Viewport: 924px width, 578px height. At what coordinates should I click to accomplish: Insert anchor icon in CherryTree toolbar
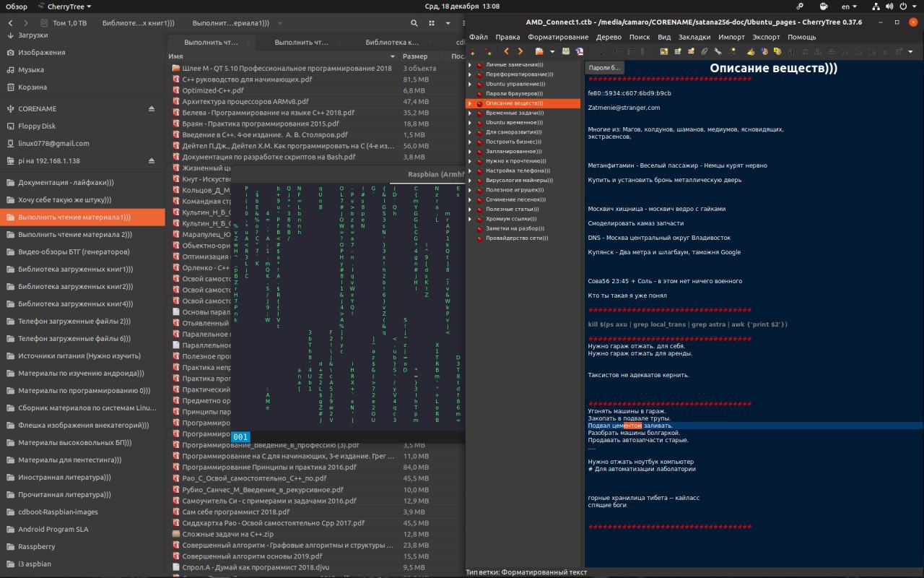[x=731, y=51]
